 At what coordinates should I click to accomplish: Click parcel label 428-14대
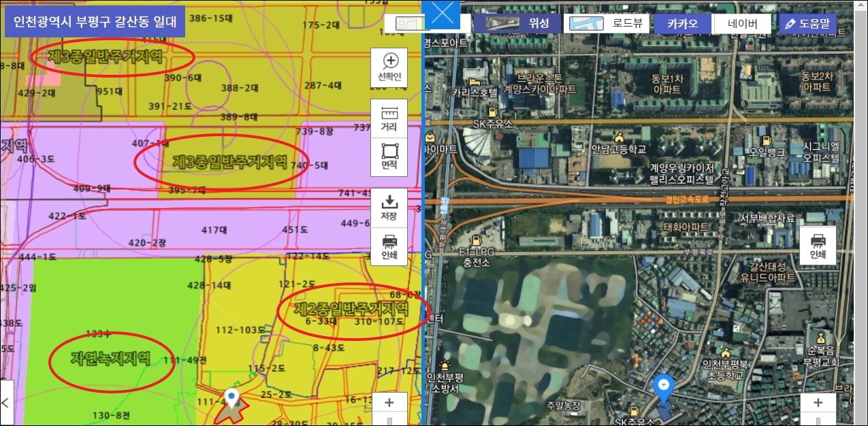coord(209,285)
